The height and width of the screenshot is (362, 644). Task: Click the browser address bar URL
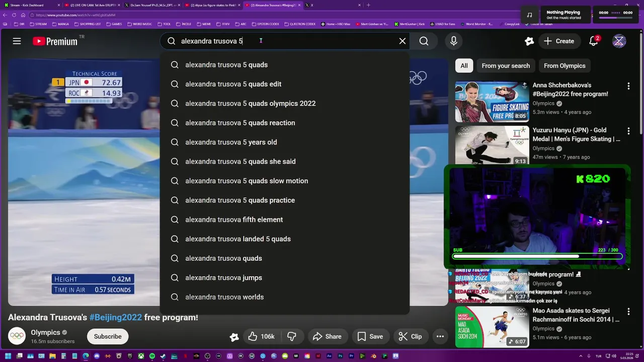tap(75, 15)
